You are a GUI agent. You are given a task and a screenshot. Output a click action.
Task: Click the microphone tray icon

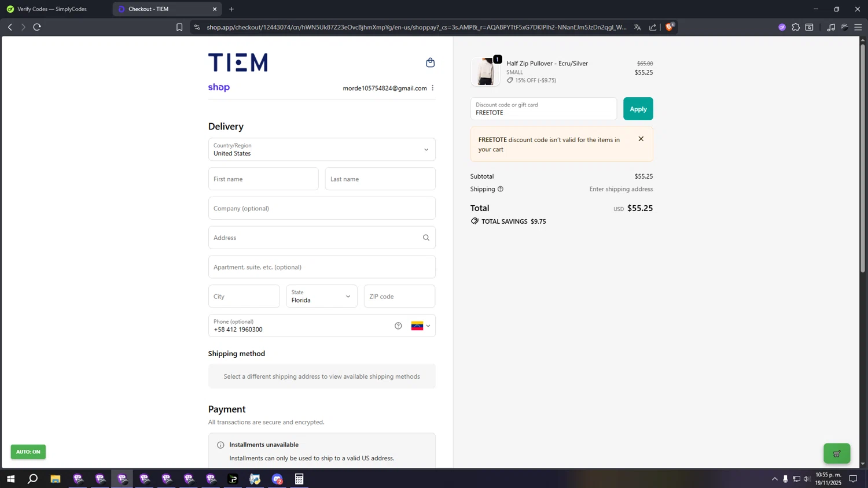coord(785,479)
